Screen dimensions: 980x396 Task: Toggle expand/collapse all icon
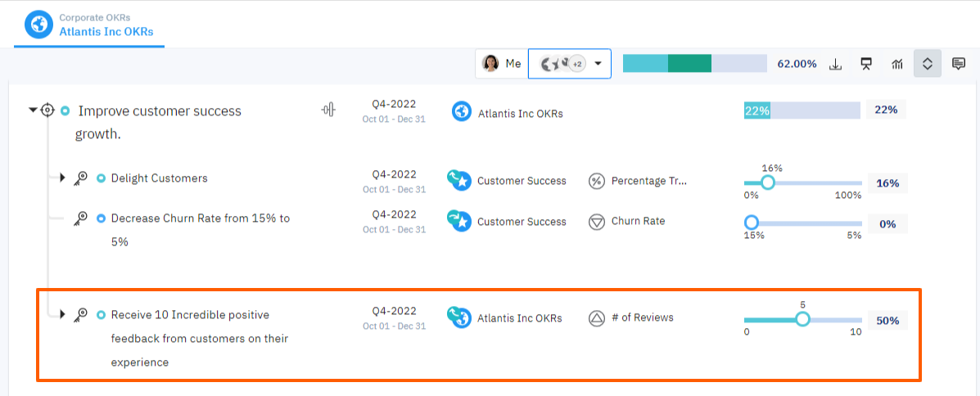coord(928,64)
